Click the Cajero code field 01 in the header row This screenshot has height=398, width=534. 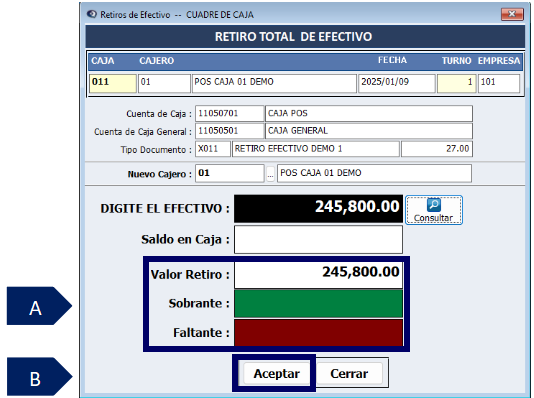coord(164,83)
